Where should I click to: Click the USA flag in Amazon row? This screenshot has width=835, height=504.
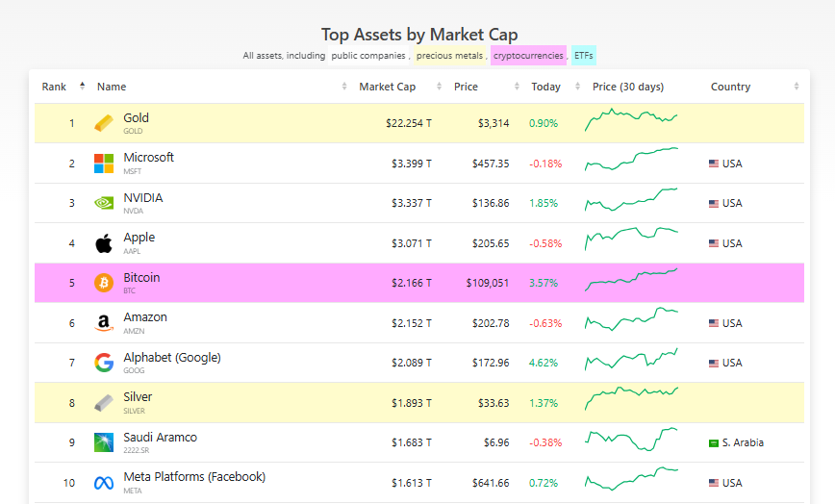[714, 323]
